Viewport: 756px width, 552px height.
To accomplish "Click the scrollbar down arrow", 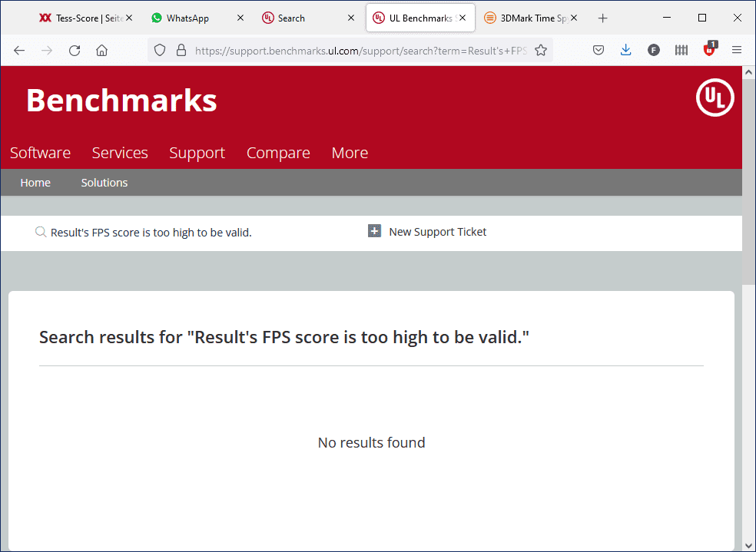I will coord(748,546).
